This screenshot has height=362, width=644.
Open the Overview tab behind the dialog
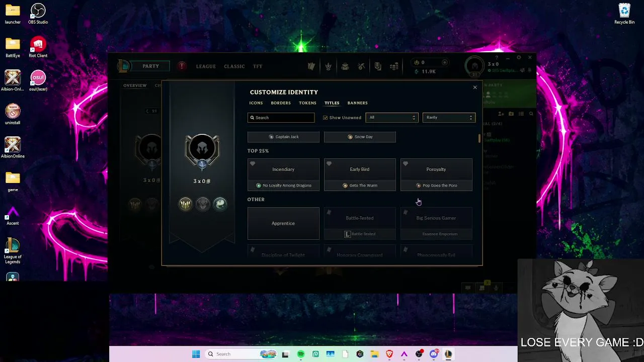tap(135, 85)
